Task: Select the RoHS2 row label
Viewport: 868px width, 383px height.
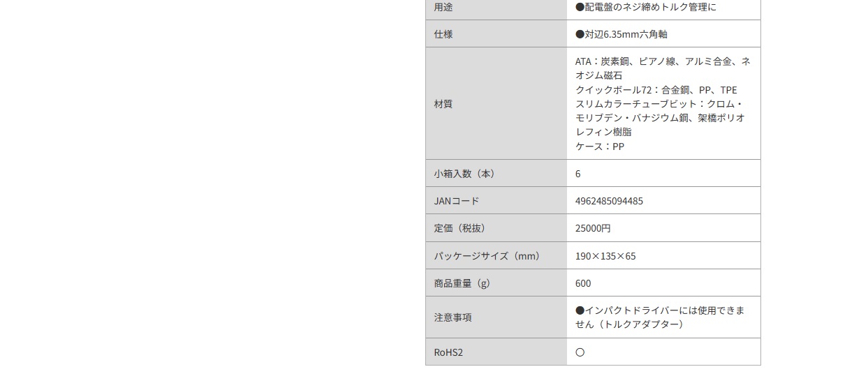Action: (x=448, y=352)
